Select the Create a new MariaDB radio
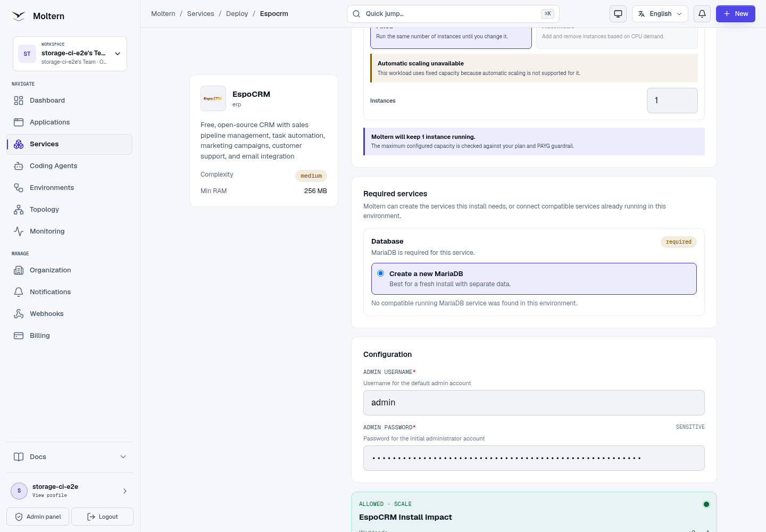 coord(381,273)
